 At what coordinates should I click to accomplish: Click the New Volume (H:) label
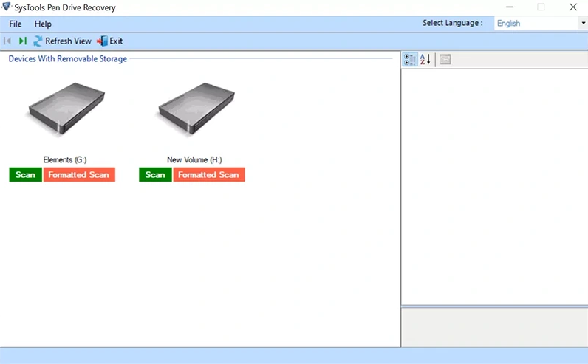194,159
